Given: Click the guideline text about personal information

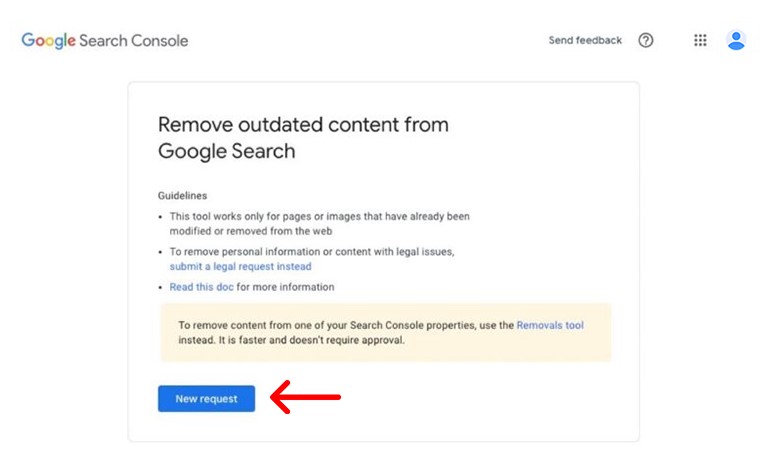Looking at the screenshot, I should tap(312, 251).
